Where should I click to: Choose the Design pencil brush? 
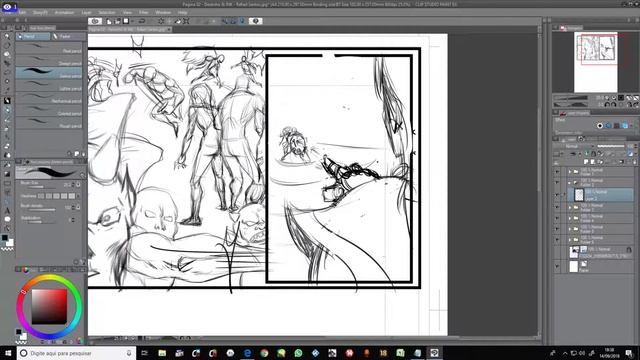coord(49,61)
